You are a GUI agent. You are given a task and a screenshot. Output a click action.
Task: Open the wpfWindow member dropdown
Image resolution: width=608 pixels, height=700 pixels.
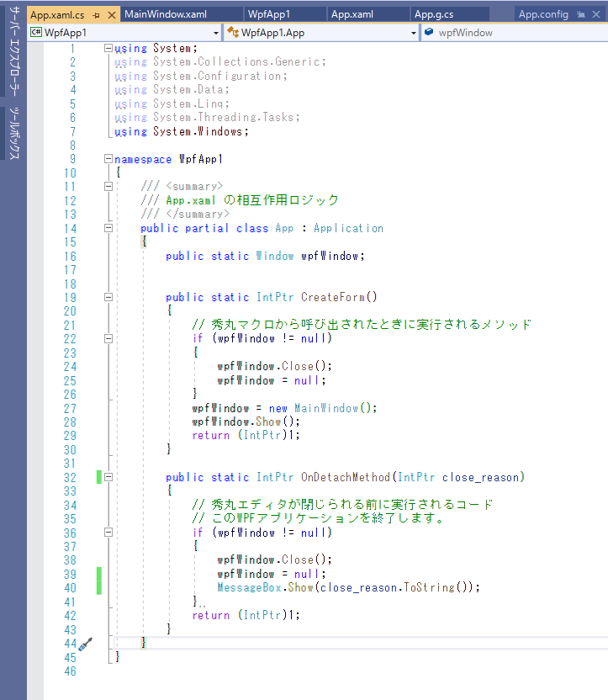513,33
